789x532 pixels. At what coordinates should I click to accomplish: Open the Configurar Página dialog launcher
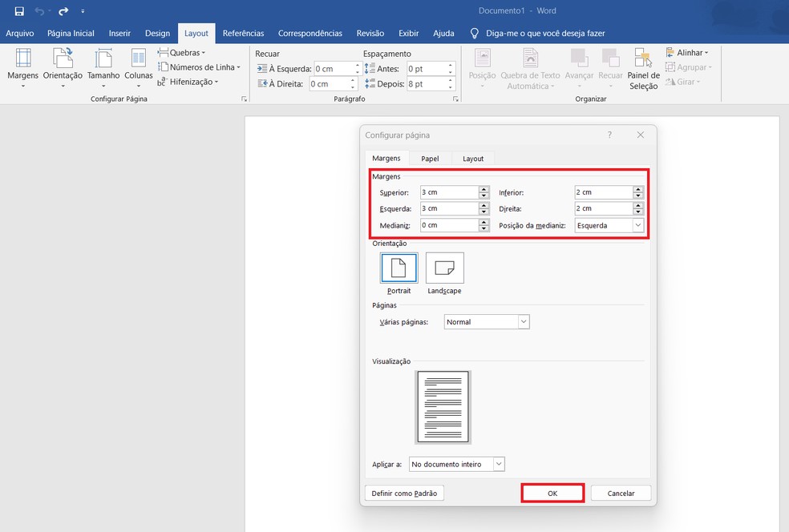[245, 99]
